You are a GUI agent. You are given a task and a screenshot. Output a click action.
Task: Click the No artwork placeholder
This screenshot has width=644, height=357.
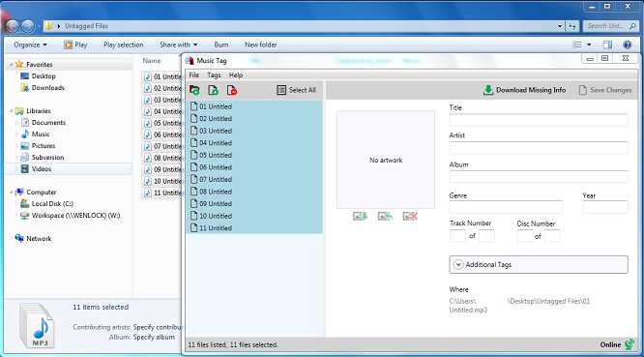coord(386,160)
